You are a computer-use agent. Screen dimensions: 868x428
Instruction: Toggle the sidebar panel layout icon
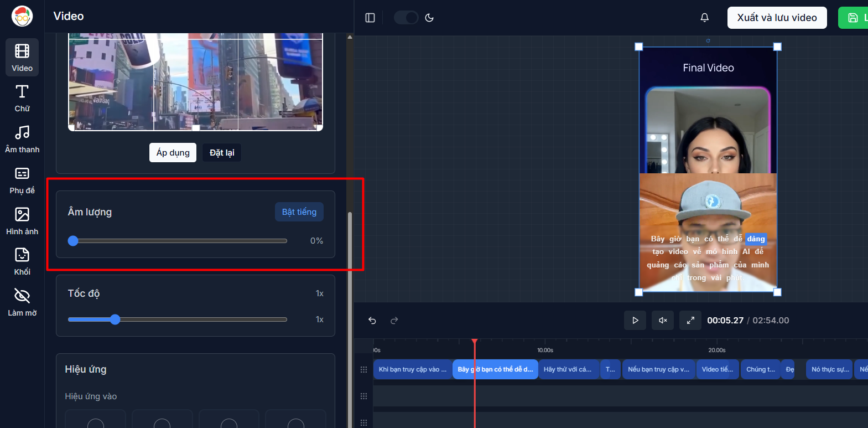click(370, 18)
